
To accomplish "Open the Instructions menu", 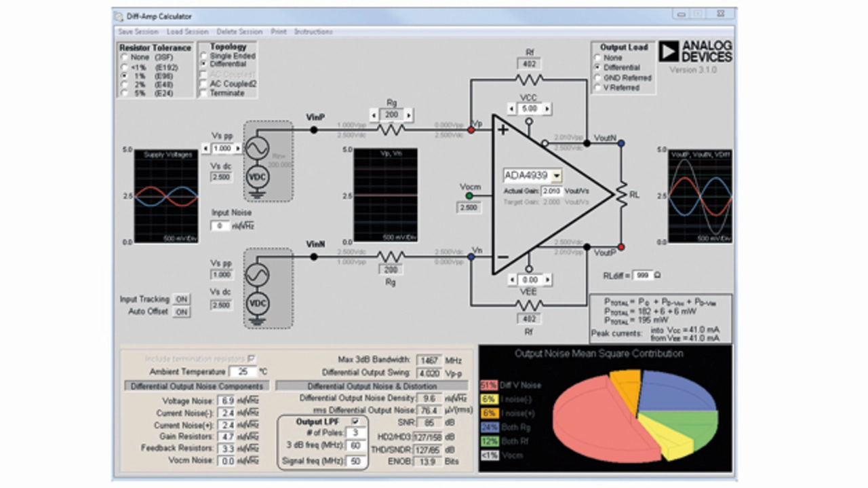I will [313, 32].
